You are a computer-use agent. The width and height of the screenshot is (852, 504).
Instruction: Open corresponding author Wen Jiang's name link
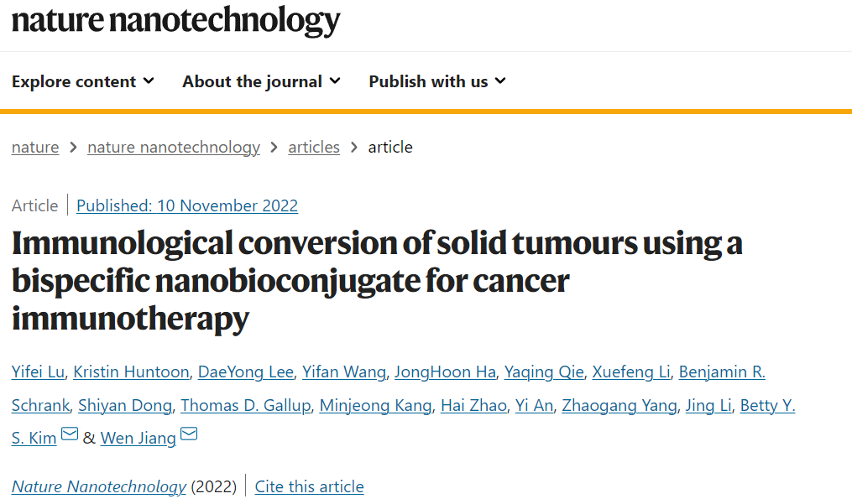tap(138, 439)
